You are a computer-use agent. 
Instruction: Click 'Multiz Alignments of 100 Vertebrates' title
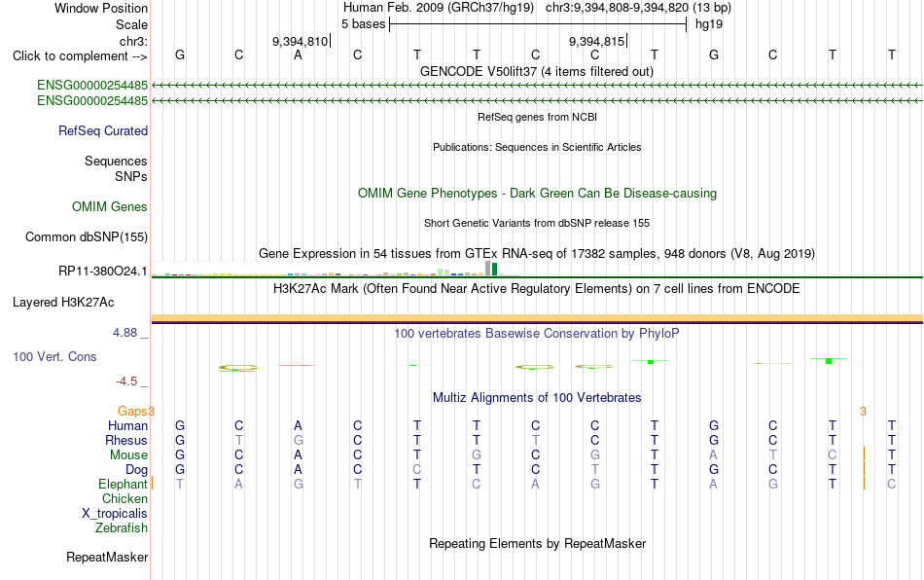pos(537,397)
